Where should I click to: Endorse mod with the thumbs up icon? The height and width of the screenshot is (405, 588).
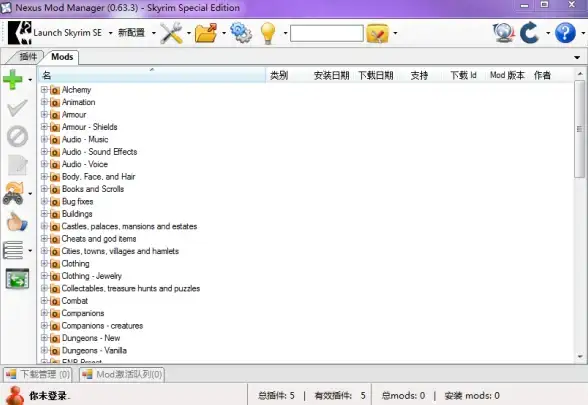(17, 222)
